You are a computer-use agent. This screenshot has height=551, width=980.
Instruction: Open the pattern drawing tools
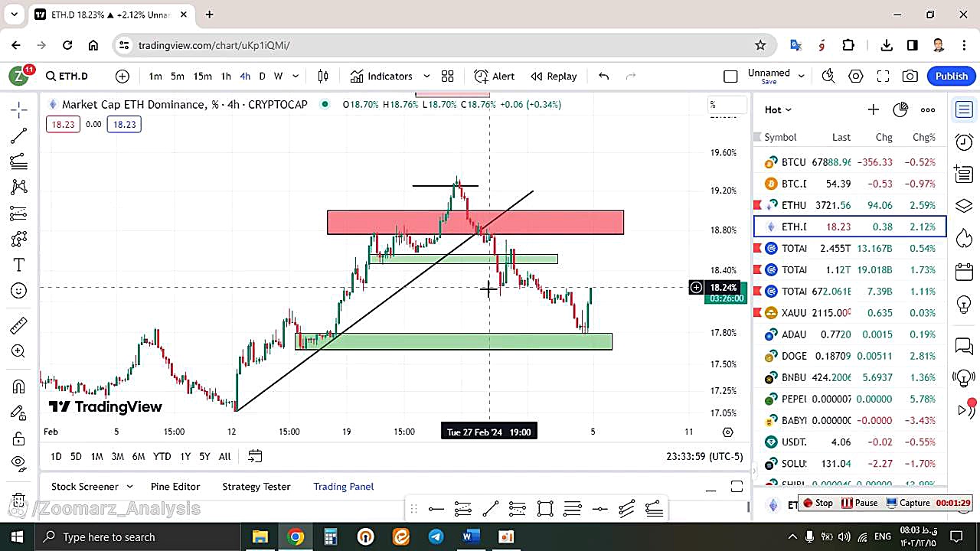click(x=19, y=187)
